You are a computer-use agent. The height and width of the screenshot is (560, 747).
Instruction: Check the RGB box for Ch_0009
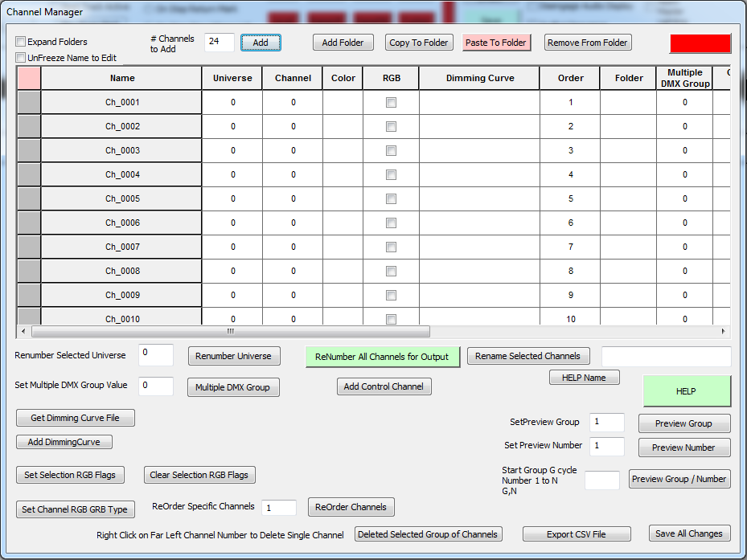pyautogui.click(x=391, y=295)
